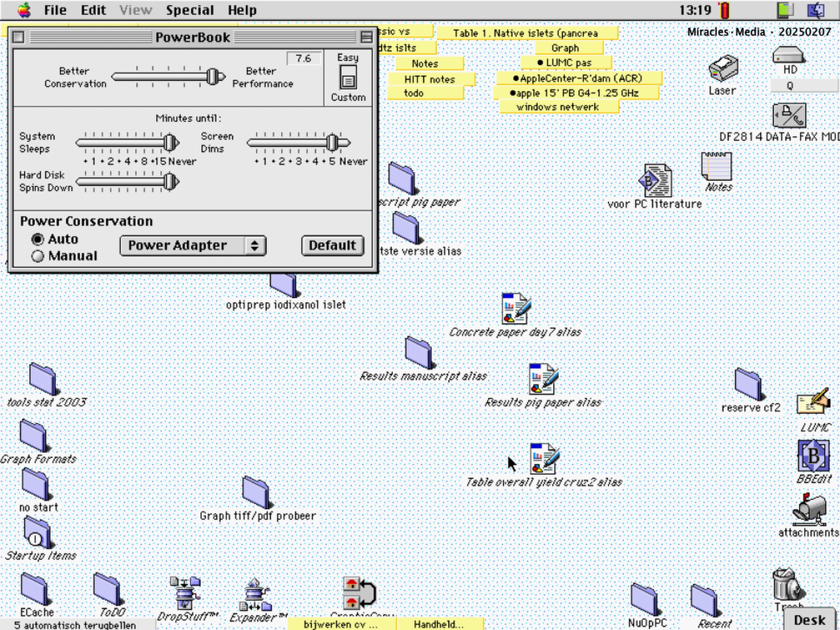Screen dimensions: 840x630
Task: Click PowerBook window collapse box
Action: [x=366, y=37]
